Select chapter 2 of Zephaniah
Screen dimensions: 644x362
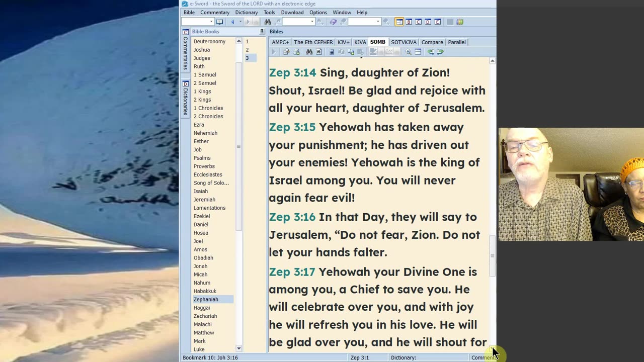click(x=247, y=50)
